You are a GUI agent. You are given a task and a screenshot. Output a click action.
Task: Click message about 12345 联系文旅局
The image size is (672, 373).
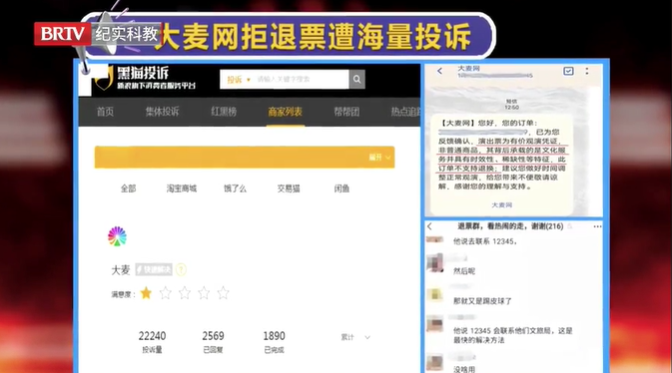513,335
